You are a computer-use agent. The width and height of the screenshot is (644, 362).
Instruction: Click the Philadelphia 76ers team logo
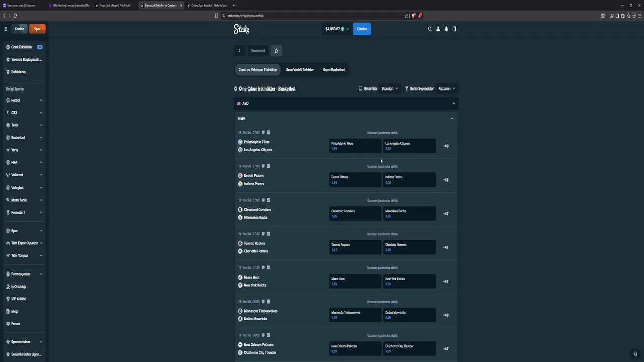click(240, 142)
